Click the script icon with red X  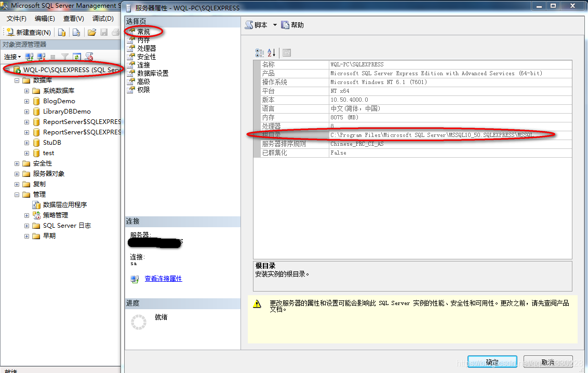pyautogui.click(x=89, y=57)
